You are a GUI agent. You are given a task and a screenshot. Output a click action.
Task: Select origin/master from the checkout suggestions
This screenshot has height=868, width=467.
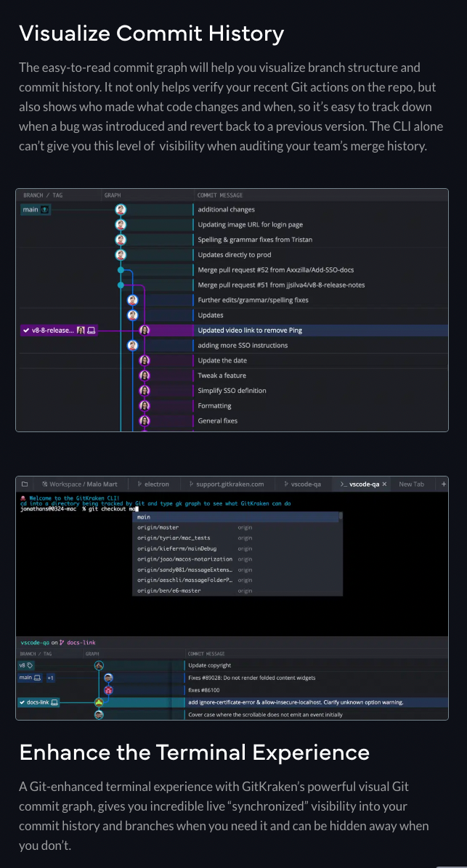(158, 527)
